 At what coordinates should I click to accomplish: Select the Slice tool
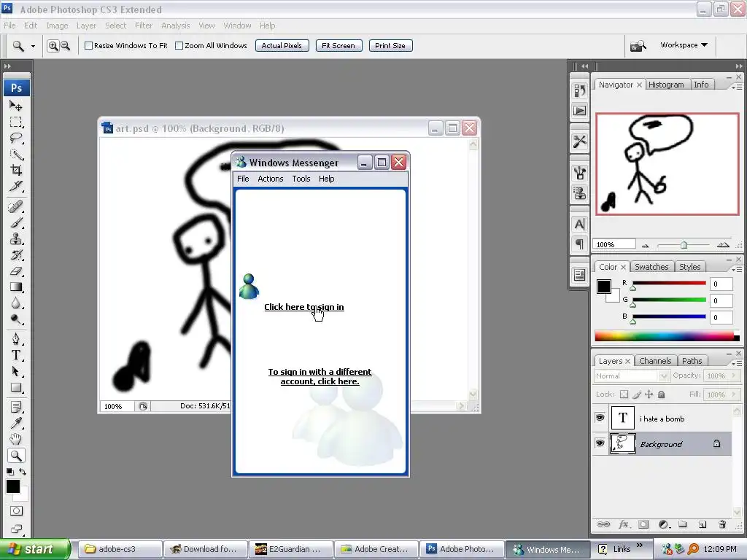pyautogui.click(x=16, y=186)
